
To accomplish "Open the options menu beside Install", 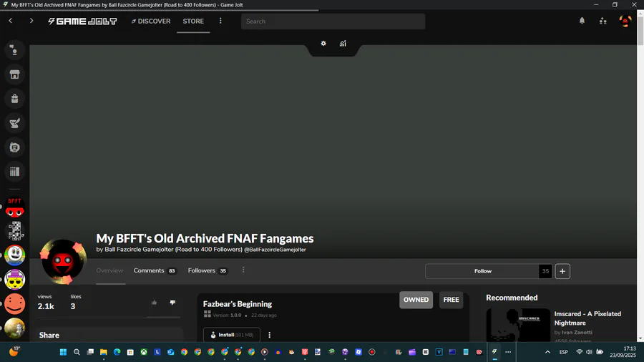I will [270, 335].
